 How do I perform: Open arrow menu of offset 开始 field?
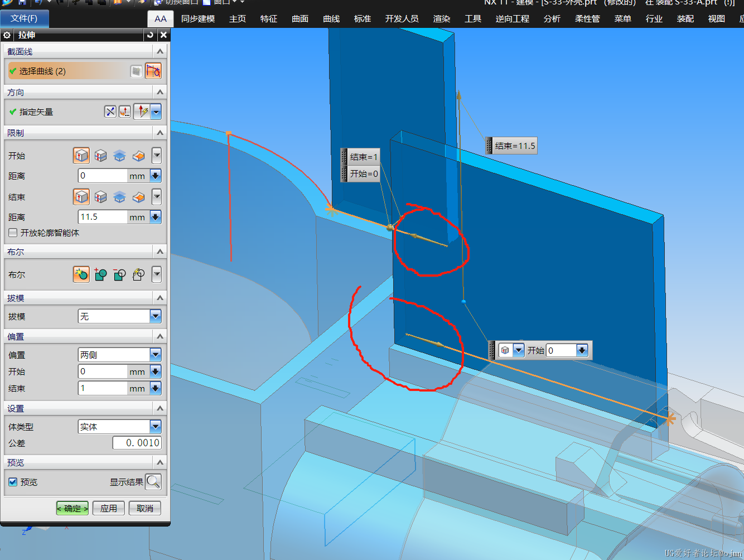pyautogui.click(x=156, y=371)
